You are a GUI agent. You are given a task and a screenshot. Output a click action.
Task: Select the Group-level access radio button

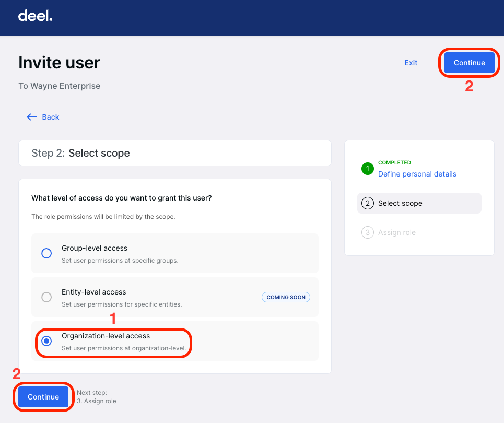point(46,253)
